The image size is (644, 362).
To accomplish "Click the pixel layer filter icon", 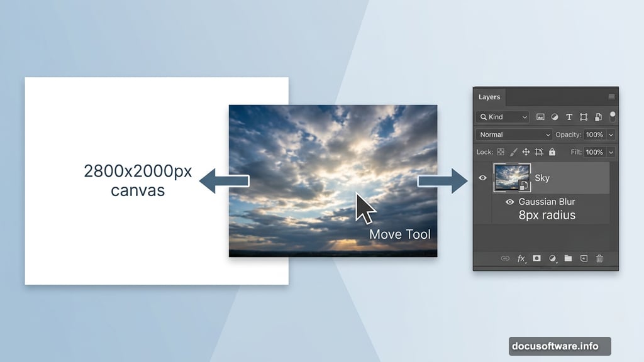I will [x=540, y=117].
